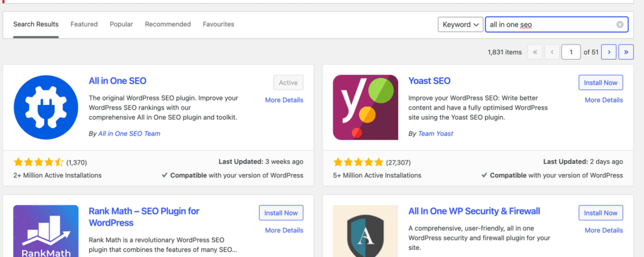Show the Favourites tab
This screenshot has height=257, width=644.
[x=218, y=25]
